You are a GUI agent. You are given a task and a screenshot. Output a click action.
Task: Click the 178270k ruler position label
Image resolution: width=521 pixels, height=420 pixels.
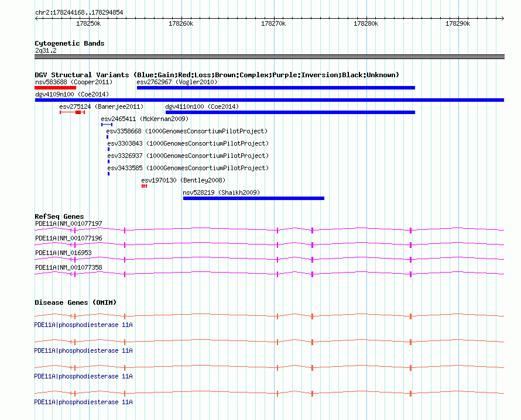[273, 24]
